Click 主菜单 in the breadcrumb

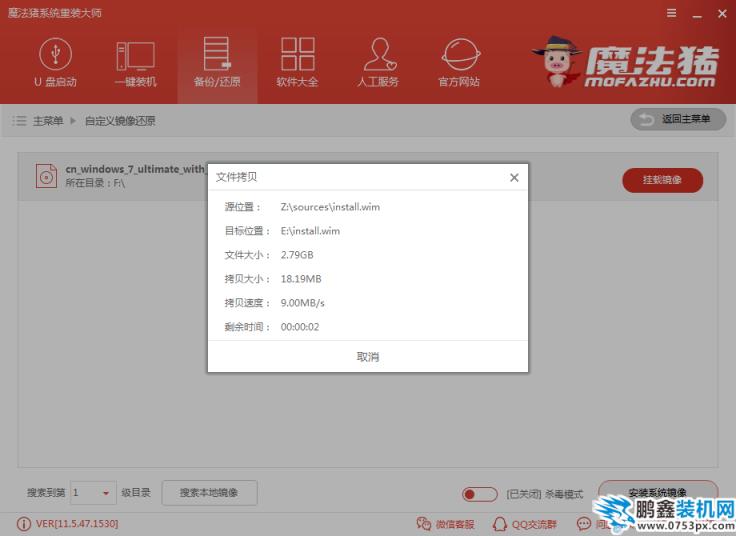pos(48,121)
